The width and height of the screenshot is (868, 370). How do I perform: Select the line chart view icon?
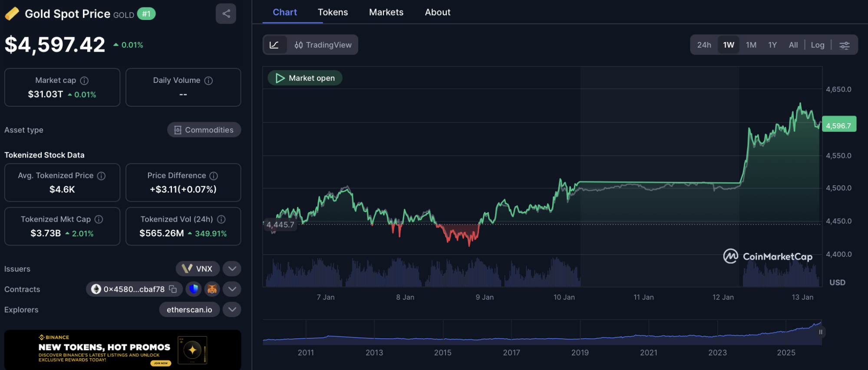pos(274,45)
